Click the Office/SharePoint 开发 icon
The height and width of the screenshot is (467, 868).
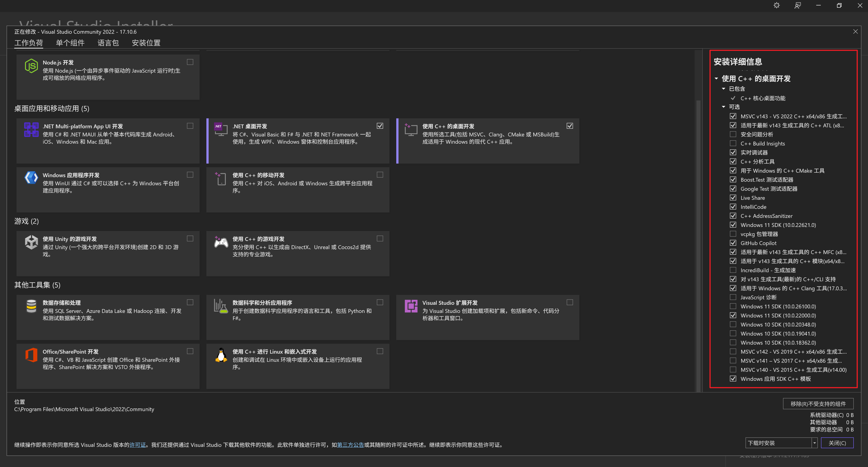click(31, 355)
